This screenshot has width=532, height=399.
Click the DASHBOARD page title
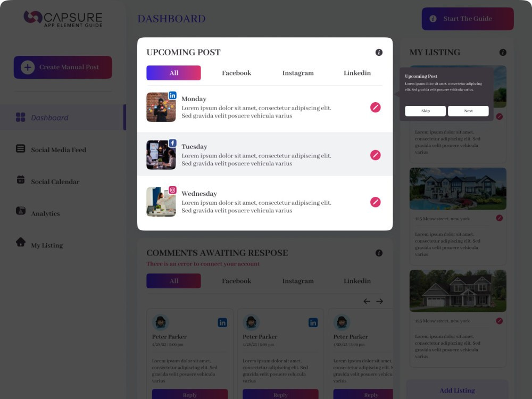(x=171, y=19)
